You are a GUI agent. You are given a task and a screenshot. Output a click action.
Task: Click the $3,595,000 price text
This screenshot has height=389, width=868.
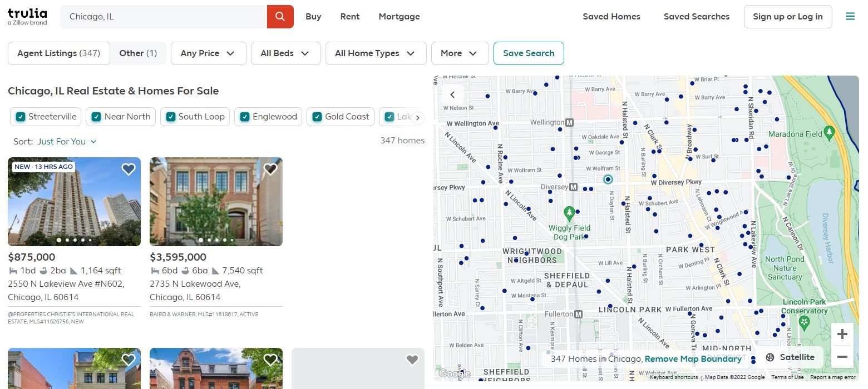178,257
